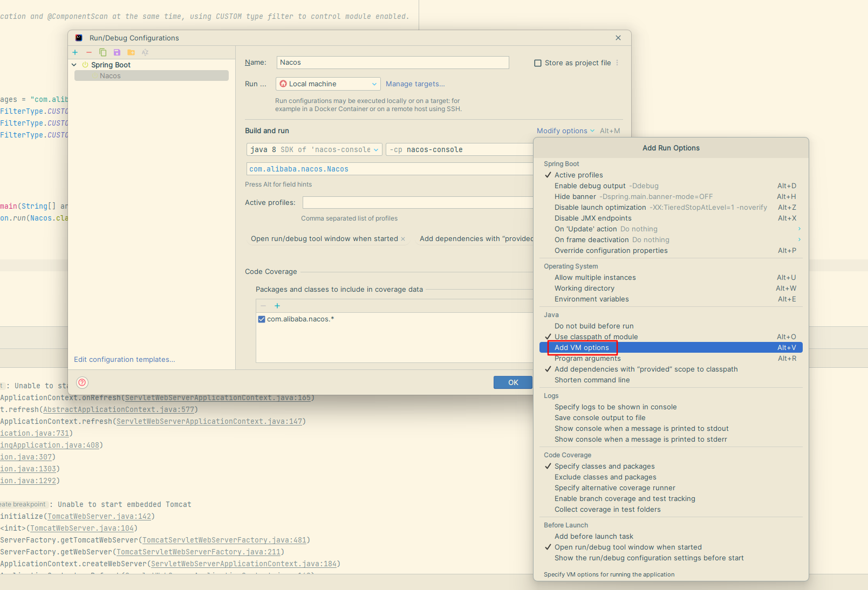
Task: Open TomcatServletWebServerFactory.java:481 link in console
Action: [x=224, y=540]
